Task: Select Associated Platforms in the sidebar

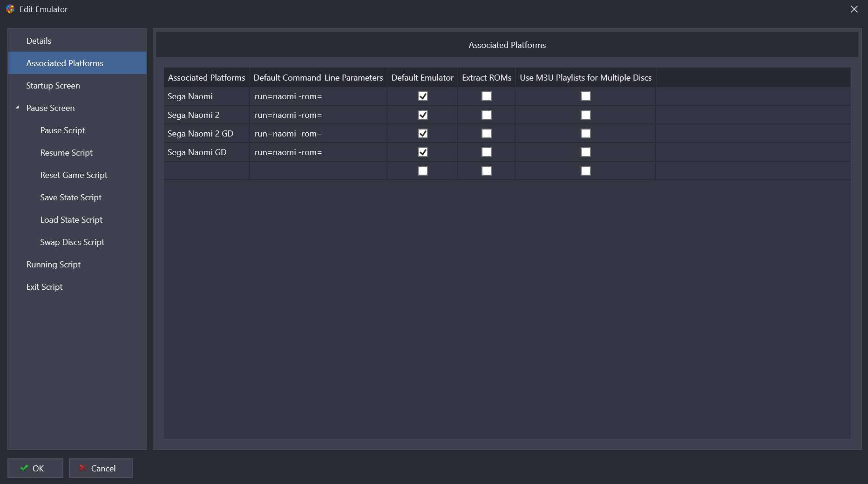Action: tap(77, 63)
